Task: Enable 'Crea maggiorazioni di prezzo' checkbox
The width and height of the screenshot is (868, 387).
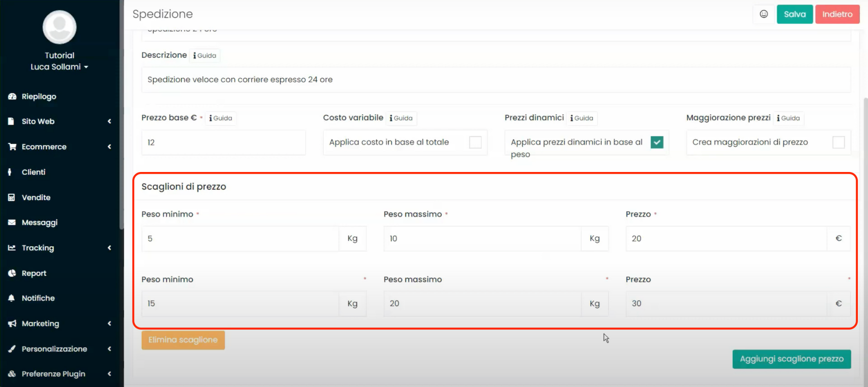Action: 838,142
